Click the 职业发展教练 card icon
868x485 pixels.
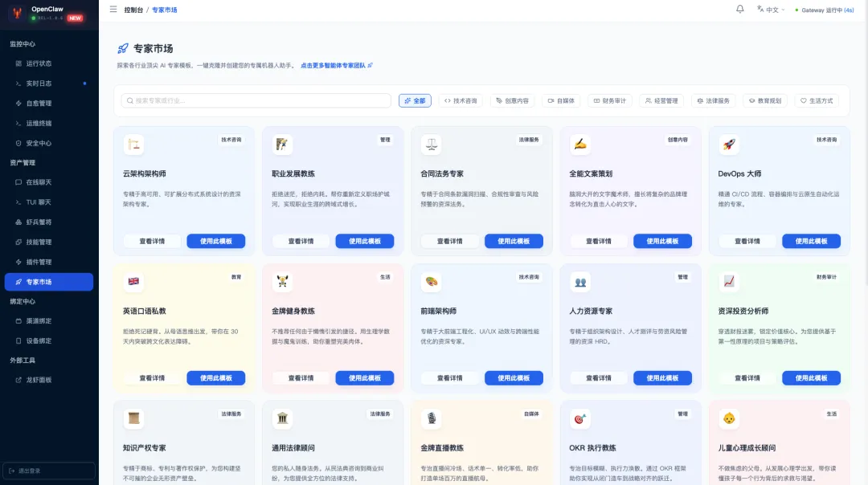282,145
